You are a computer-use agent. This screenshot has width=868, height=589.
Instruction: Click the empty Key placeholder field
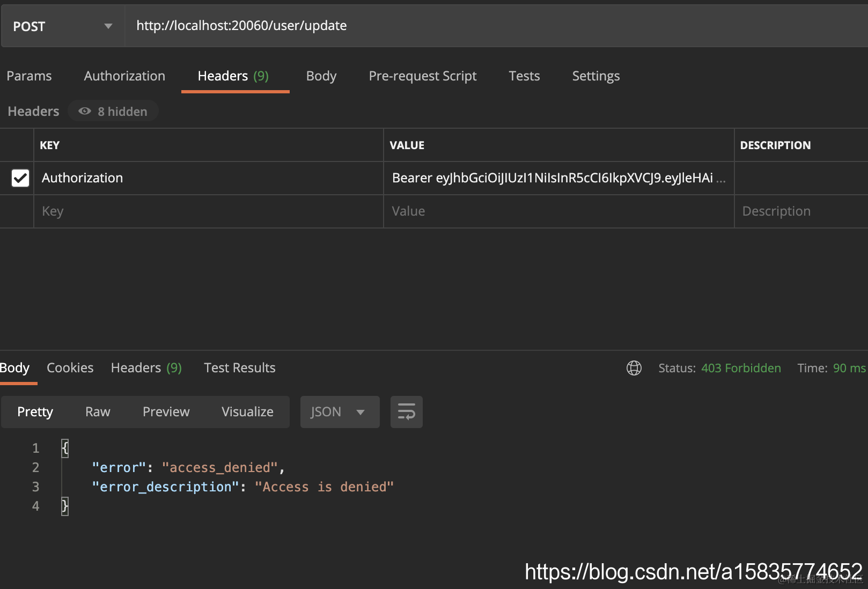tap(209, 211)
